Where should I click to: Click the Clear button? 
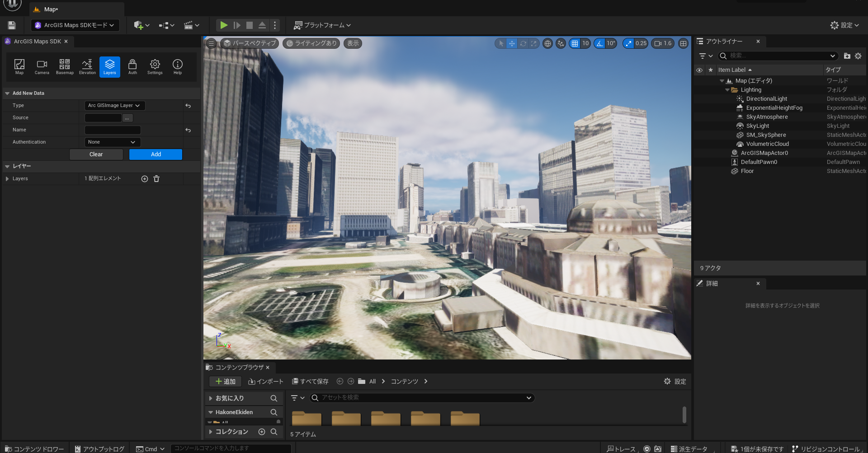[96, 154]
